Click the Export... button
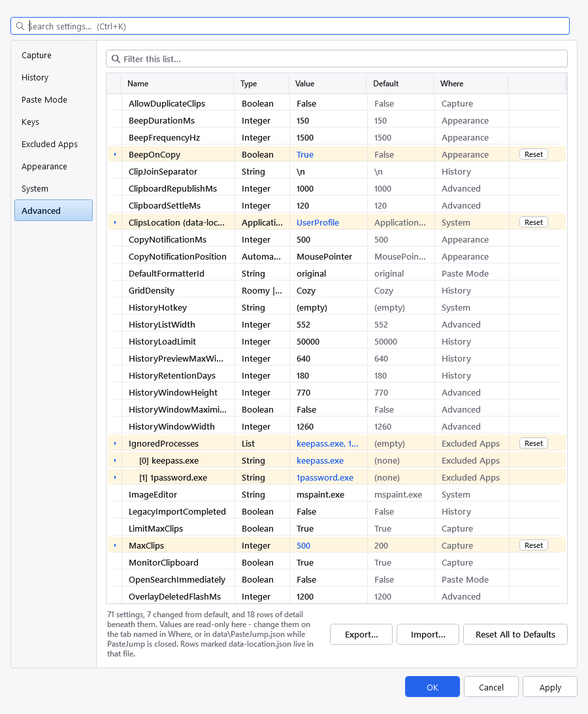Image resolution: width=588 pixels, height=714 pixels. [x=361, y=634]
